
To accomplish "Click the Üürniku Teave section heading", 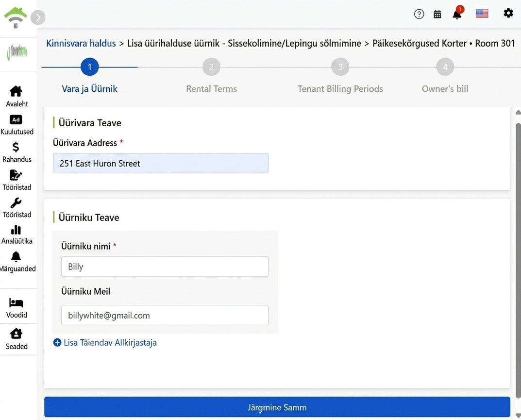I will [x=89, y=218].
